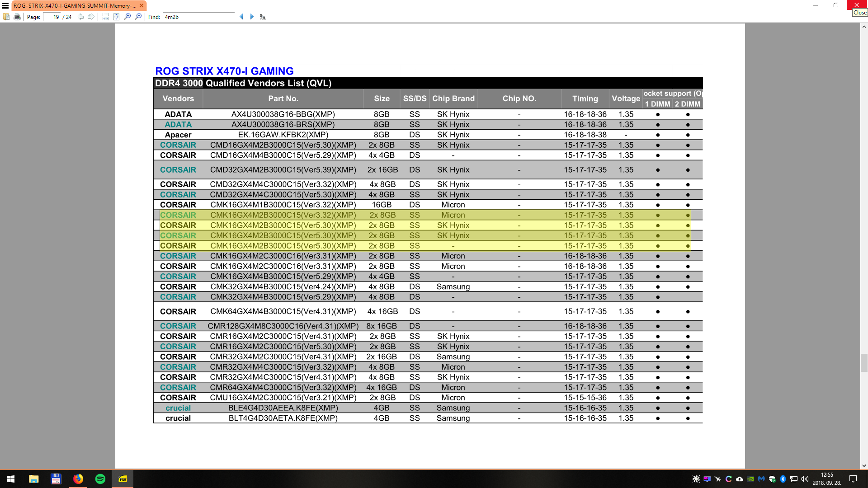This screenshot has width=868, height=488.
Task: Open Action Center notifications icon
Action: pyautogui.click(x=853, y=479)
